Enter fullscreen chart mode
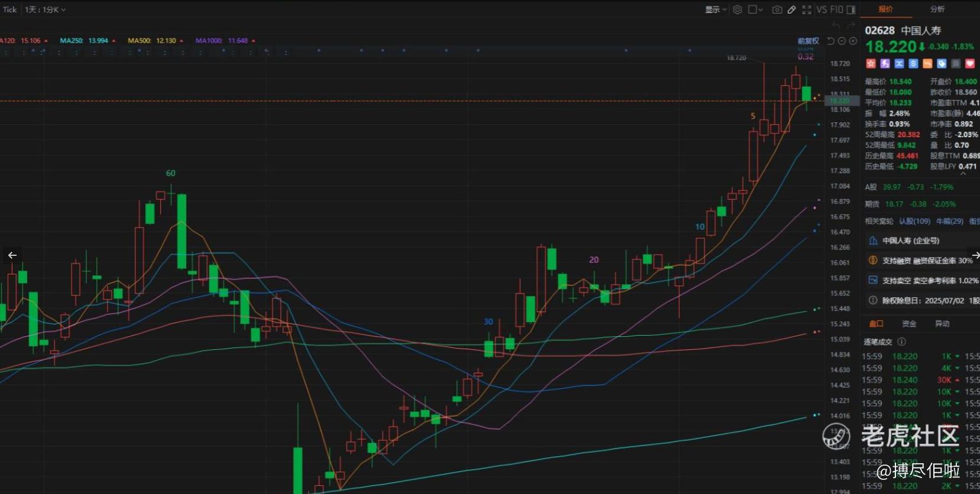 tap(806, 9)
